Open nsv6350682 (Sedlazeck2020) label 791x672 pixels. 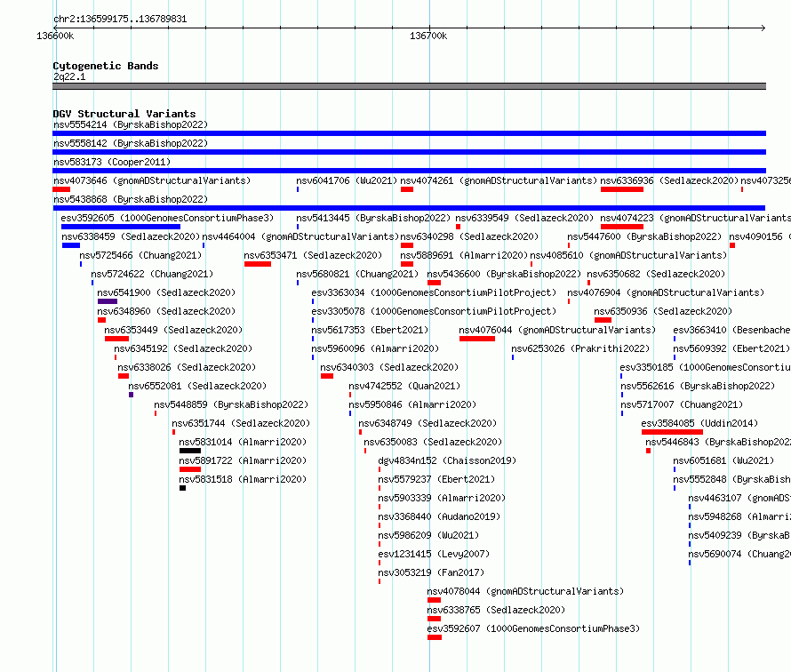(x=656, y=274)
